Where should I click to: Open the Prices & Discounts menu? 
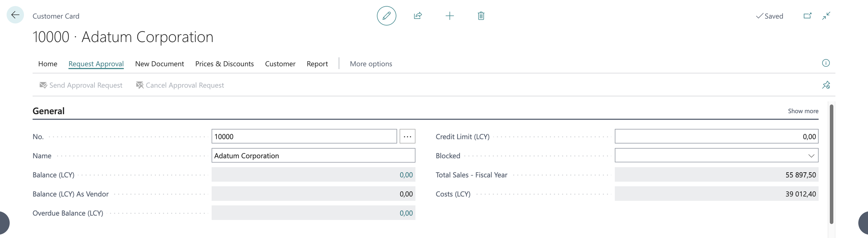[x=224, y=64]
